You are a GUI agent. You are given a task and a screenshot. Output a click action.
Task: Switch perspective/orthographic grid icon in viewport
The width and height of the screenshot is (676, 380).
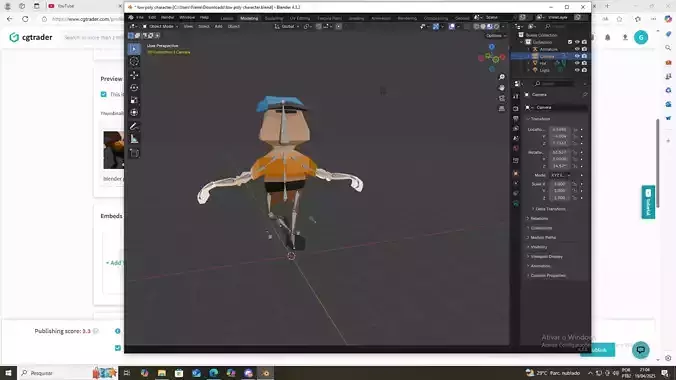(501, 109)
